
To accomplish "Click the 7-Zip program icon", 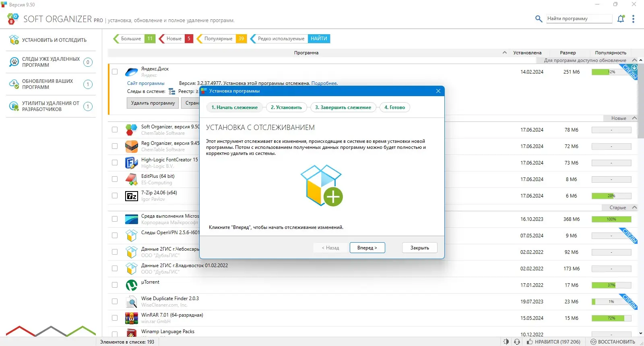I will [x=132, y=196].
